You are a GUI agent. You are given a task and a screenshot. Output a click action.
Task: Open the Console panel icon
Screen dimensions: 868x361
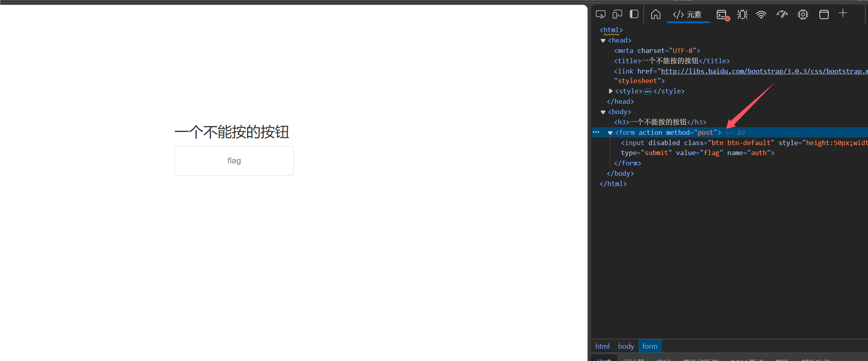pyautogui.click(x=722, y=15)
